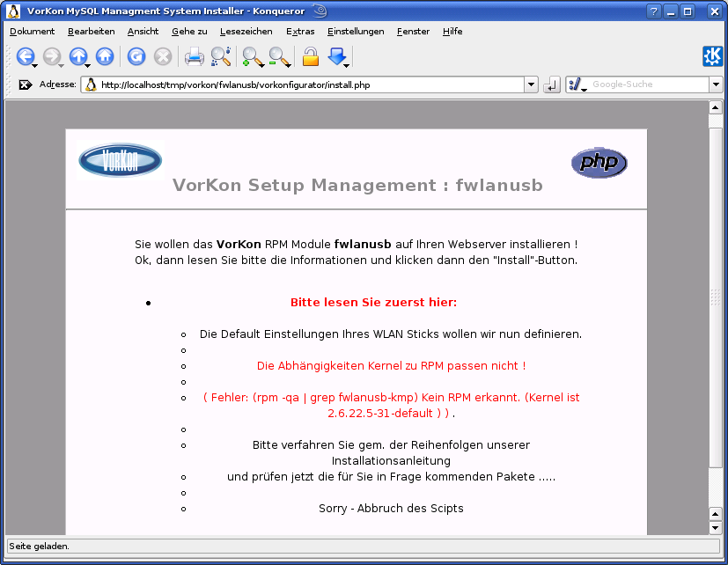This screenshot has width=728, height=565.
Task: Zoom in with green plus magnifier
Action: 252,56
